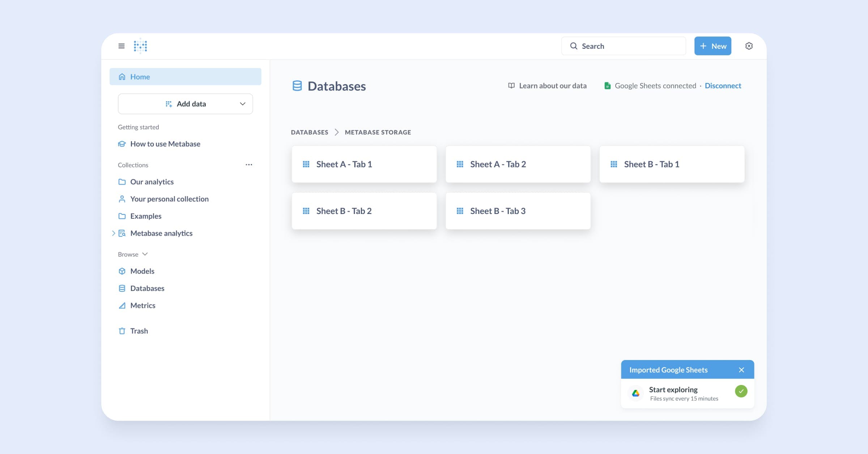This screenshot has width=868, height=454.
Task: Click the Search input field
Action: click(624, 46)
